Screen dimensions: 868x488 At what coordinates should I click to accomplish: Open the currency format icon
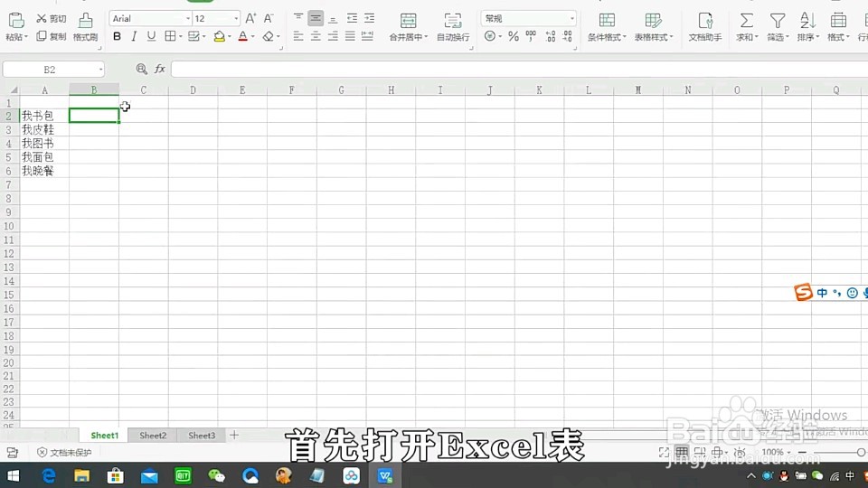click(490, 36)
